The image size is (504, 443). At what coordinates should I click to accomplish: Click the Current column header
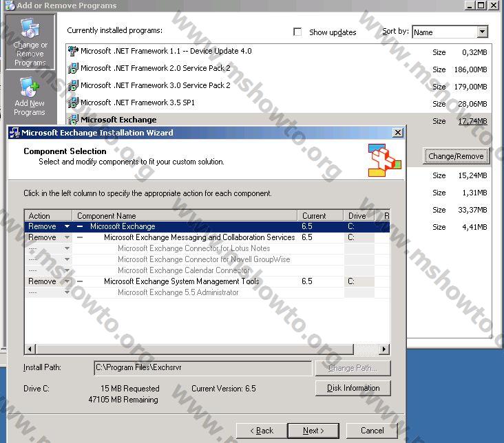click(320, 215)
